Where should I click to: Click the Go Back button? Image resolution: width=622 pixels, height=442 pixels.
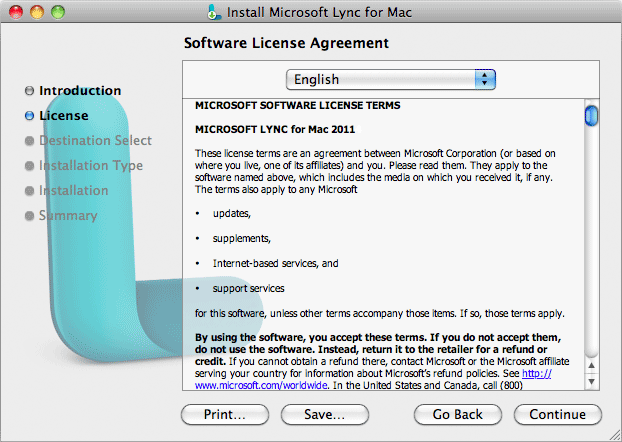tap(457, 414)
